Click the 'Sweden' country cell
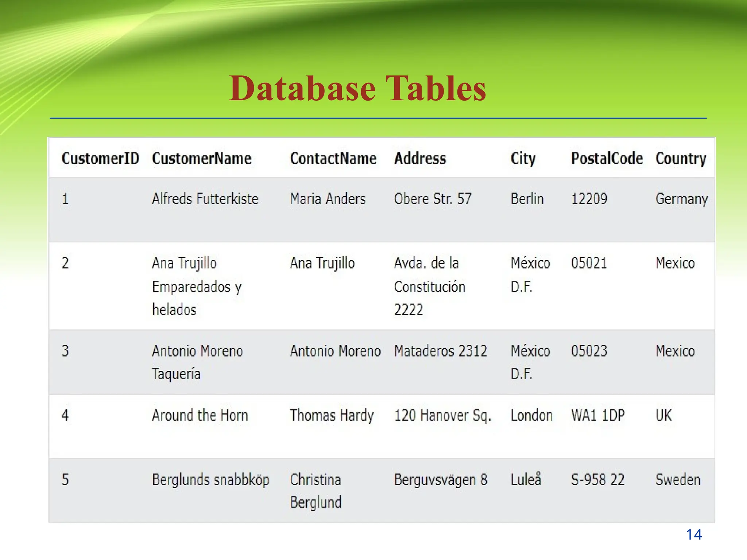 coord(678,479)
